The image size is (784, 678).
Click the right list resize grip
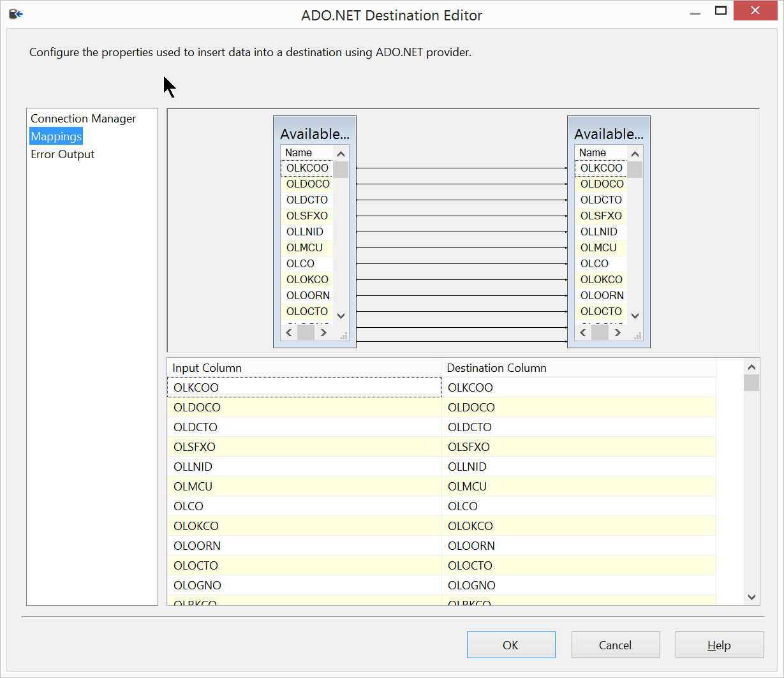637,335
